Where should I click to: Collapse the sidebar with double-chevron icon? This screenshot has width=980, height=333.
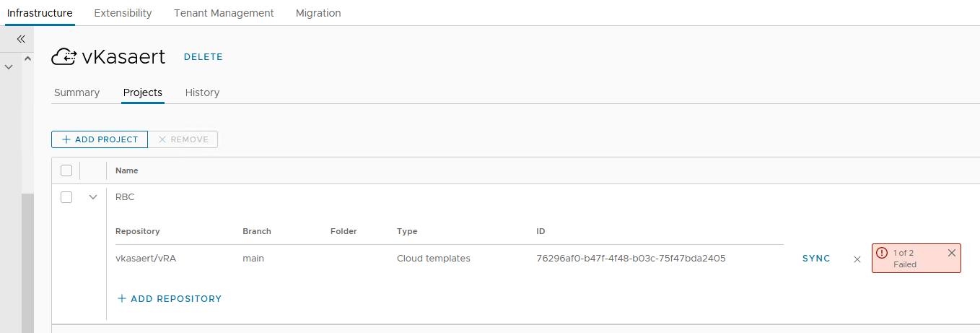pos(21,39)
